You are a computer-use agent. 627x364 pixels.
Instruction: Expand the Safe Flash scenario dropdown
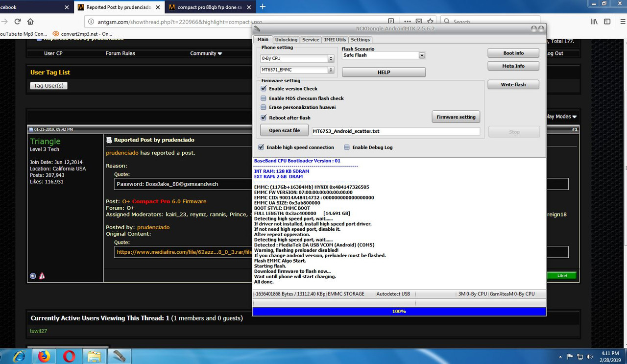coord(422,55)
